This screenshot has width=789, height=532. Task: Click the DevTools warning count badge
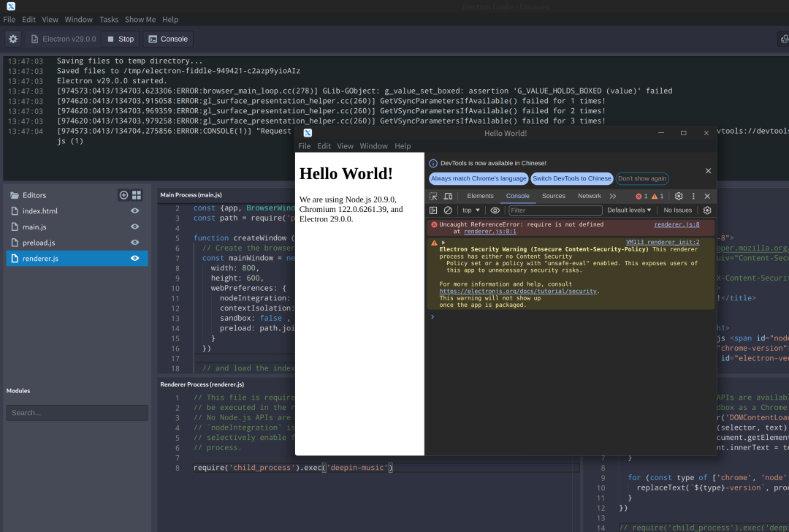click(657, 196)
